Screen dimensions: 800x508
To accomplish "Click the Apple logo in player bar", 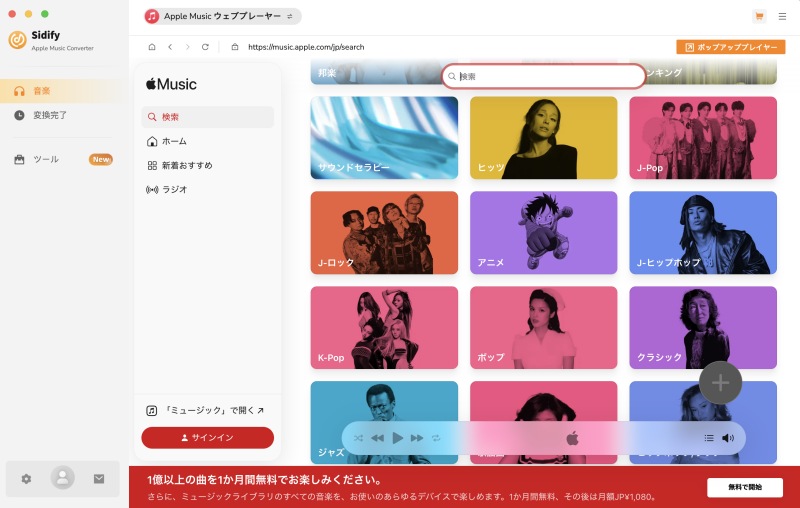I will tap(572, 438).
